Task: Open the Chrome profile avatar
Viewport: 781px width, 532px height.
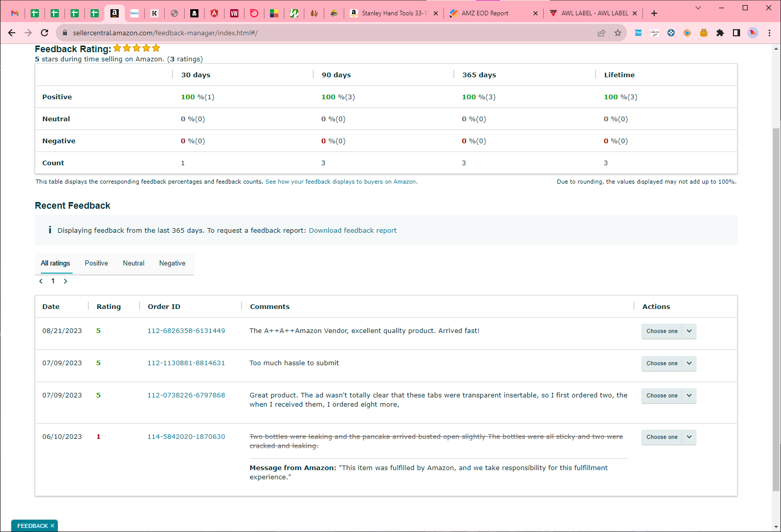Action: [x=753, y=33]
